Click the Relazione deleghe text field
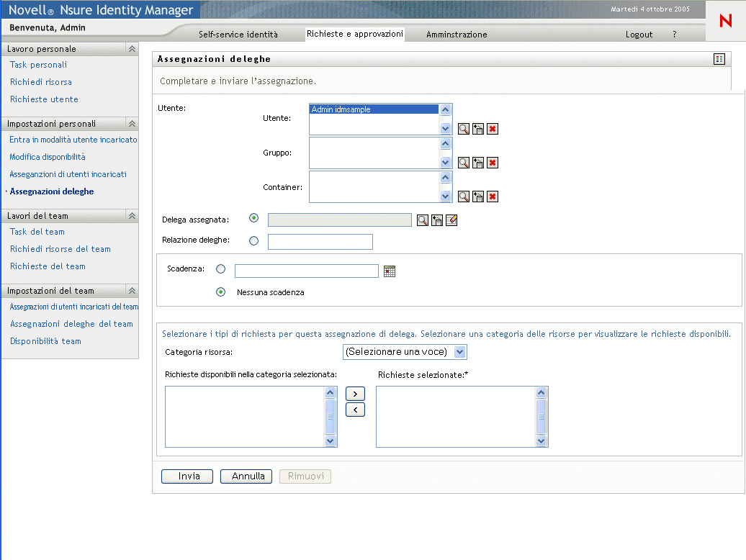Screen dimensions: 746x560 pos(320,242)
